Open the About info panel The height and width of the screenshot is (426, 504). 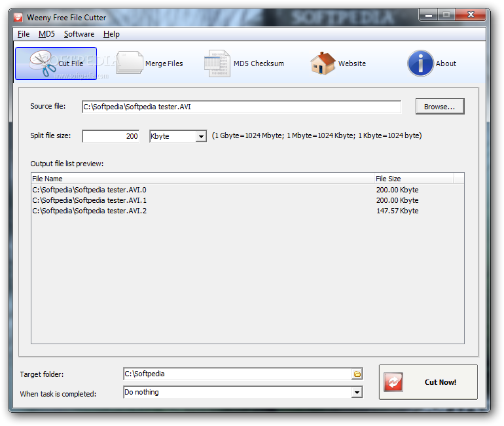tap(432, 63)
